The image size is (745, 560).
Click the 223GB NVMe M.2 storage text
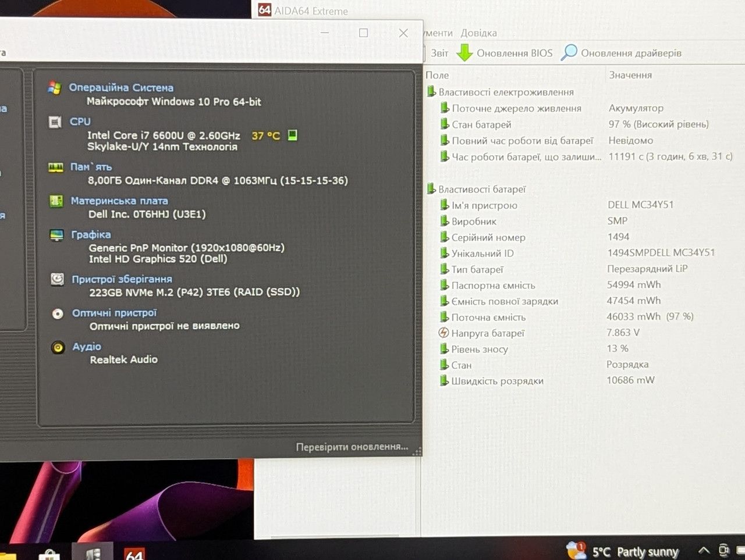tap(194, 292)
